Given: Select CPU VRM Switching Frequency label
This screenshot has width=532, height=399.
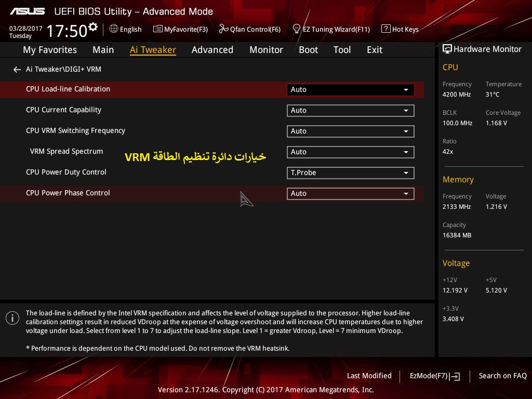Looking at the screenshot, I should point(75,130).
